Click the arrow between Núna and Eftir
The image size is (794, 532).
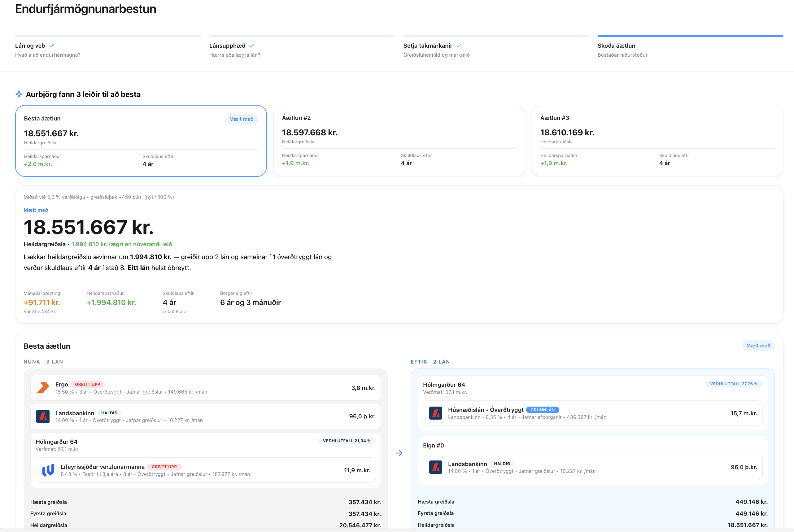click(399, 453)
